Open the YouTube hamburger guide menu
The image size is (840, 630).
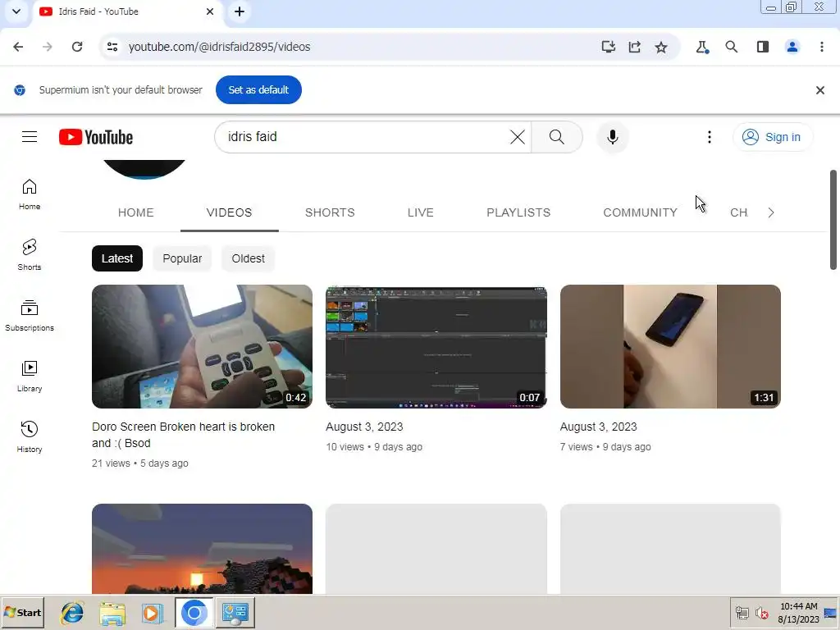30,137
